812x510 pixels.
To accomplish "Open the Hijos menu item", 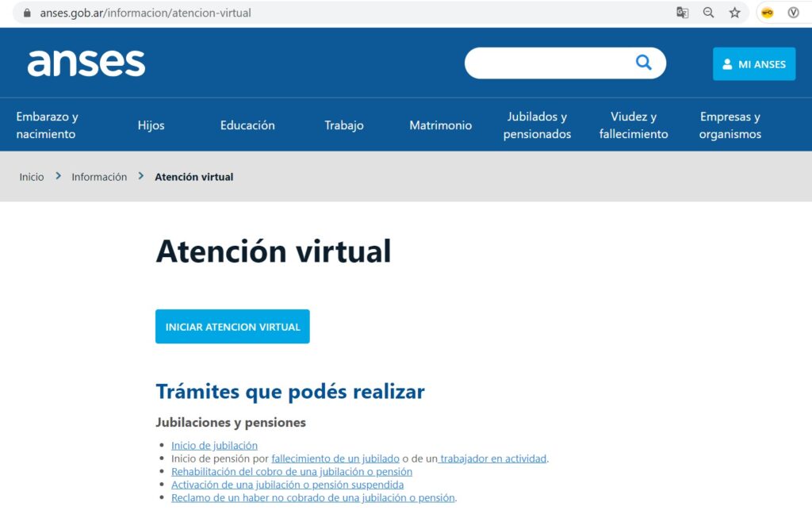I will tap(151, 125).
